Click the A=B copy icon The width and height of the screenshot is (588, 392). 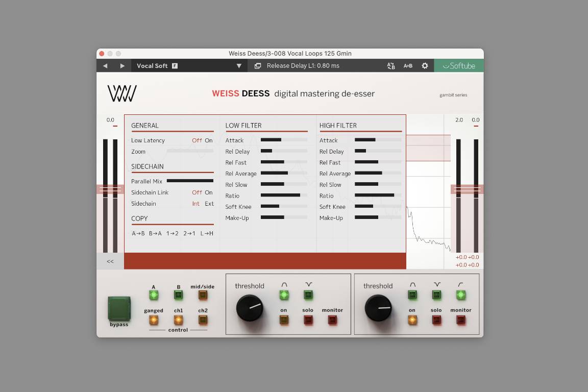coord(408,66)
